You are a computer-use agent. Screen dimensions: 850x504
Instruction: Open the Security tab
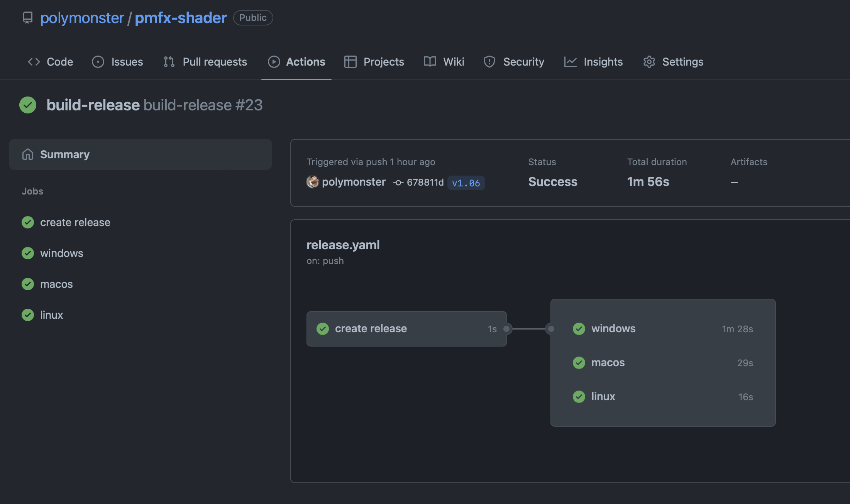coord(514,62)
